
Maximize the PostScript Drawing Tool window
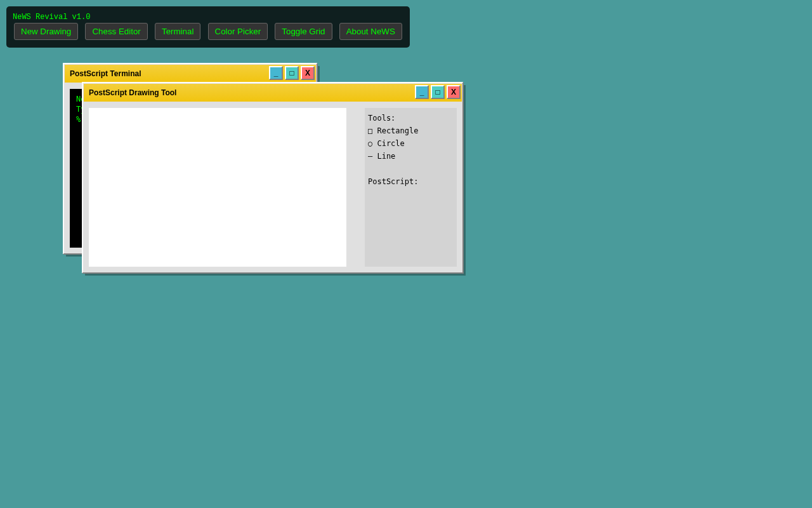coord(438,92)
